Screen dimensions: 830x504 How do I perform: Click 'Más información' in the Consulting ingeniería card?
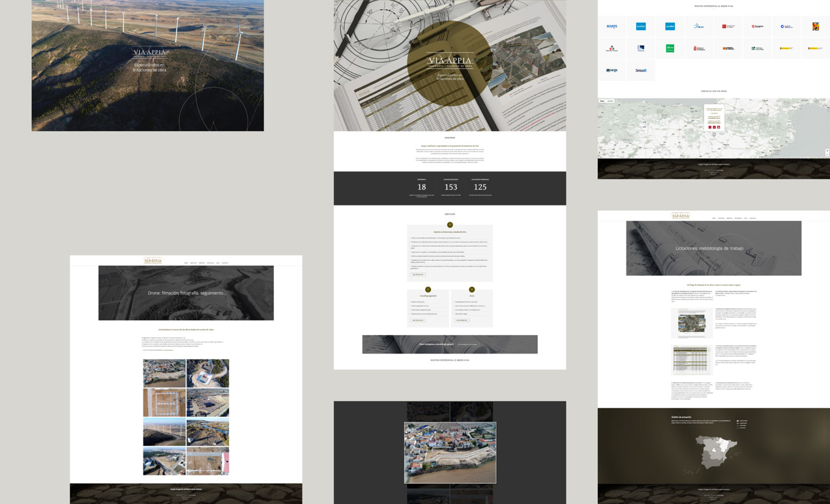(x=418, y=320)
